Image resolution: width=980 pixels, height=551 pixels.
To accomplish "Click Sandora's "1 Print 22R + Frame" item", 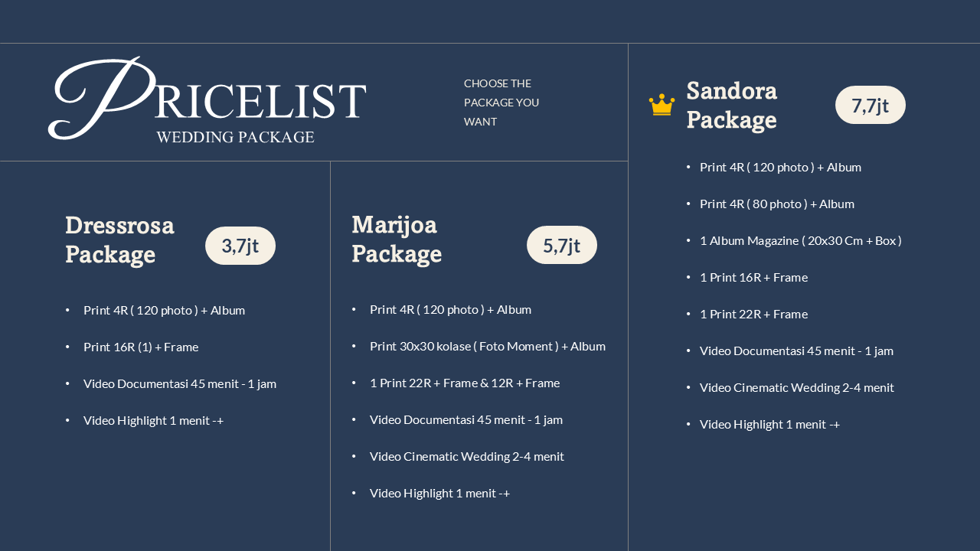I will pos(753,314).
